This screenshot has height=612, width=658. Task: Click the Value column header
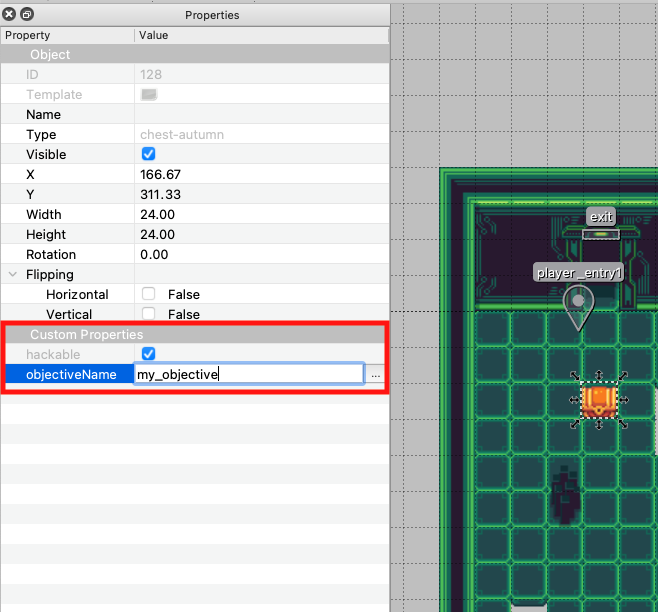pyautogui.click(x=153, y=35)
